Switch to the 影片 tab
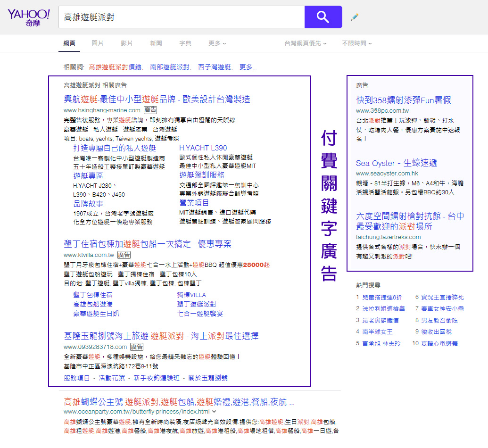Image resolution: width=488 pixels, height=448 pixels. click(127, 43)
